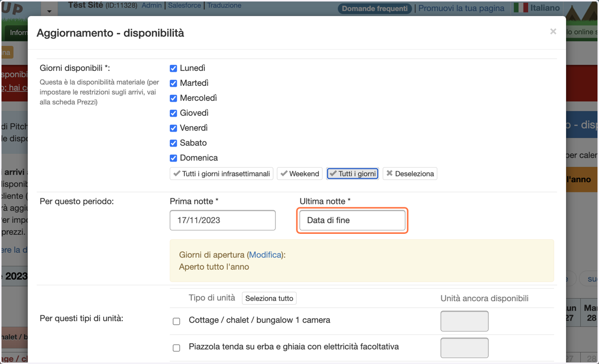Viewport: 599px width, 364px height.
Task: Click the Tutti i giorni button
Action: coord(353,174)
